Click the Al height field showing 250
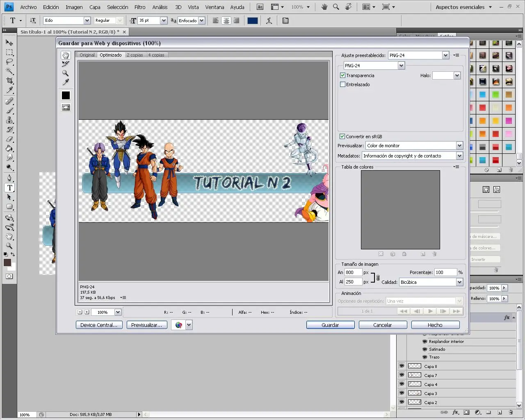This screenshot has height=420, width=525. [353, 282]
